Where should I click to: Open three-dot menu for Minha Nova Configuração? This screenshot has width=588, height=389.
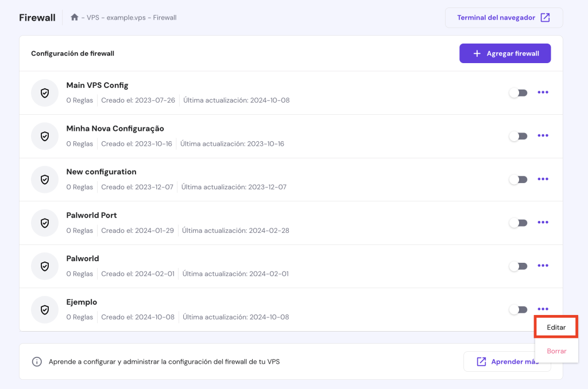point(543,136)
